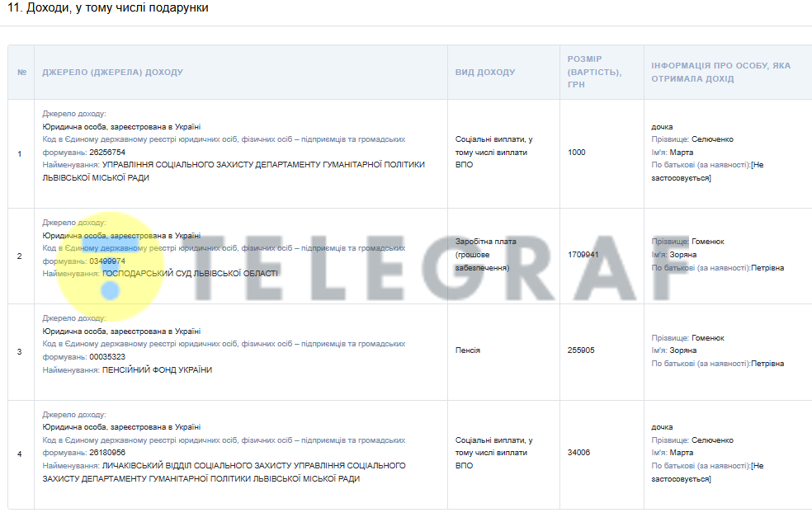This screenshot has width=812, height=522.
Task: Select the pension amount 255905
Action: 581,350
